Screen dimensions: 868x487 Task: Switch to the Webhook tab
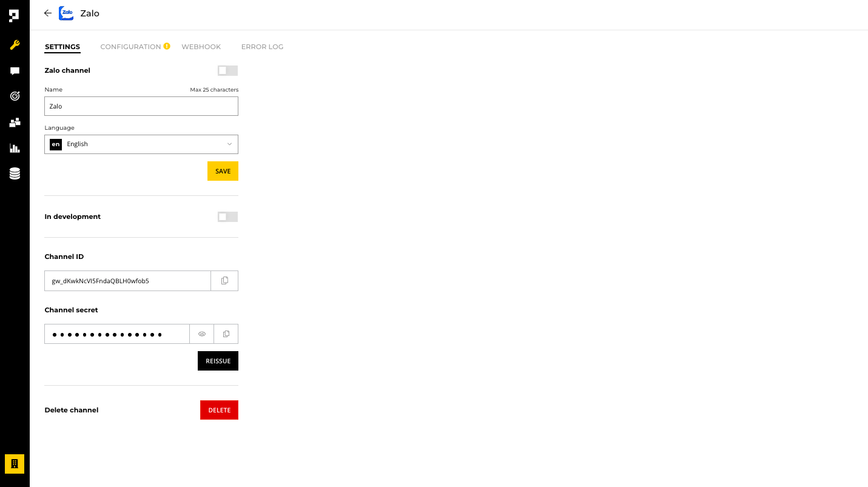(x=201, y=47)
